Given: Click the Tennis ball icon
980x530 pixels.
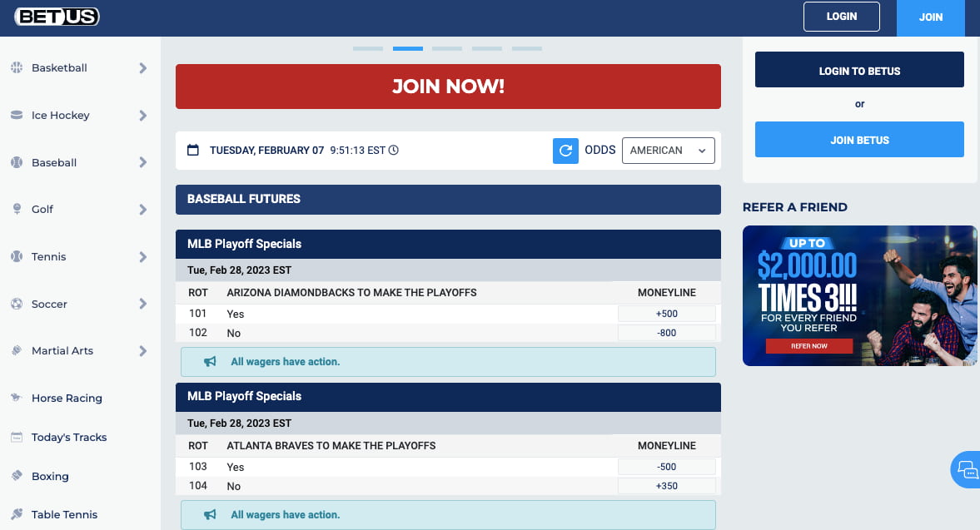Looking at the screenshot, I should [17, 256].
